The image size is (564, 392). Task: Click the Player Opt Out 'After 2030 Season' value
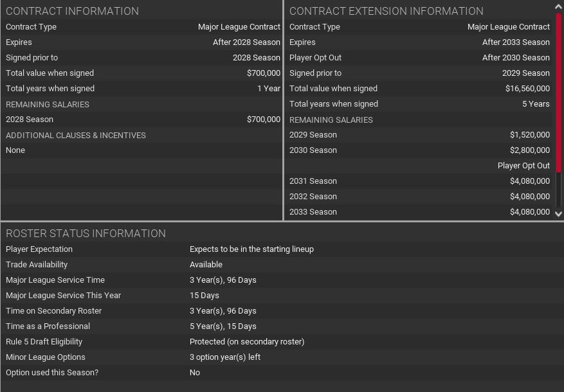516,58
